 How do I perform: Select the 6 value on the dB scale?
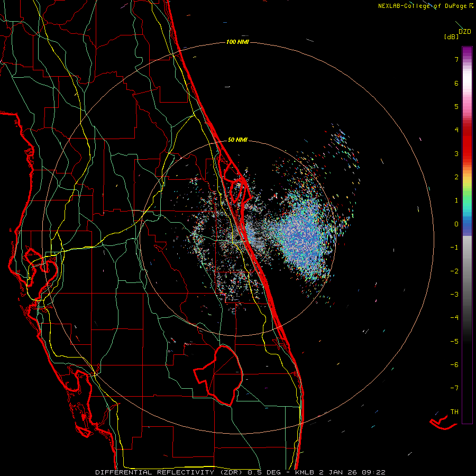click(456, 83)
